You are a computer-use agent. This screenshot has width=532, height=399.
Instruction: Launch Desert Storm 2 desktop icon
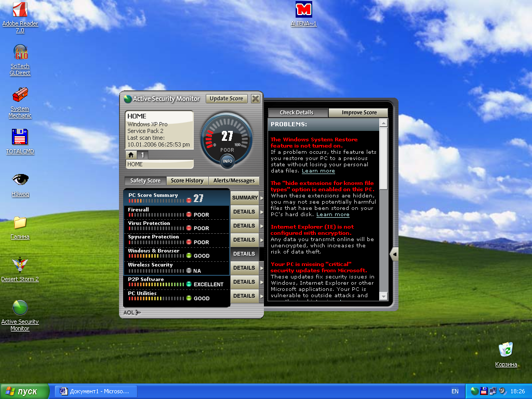(20, 270)
